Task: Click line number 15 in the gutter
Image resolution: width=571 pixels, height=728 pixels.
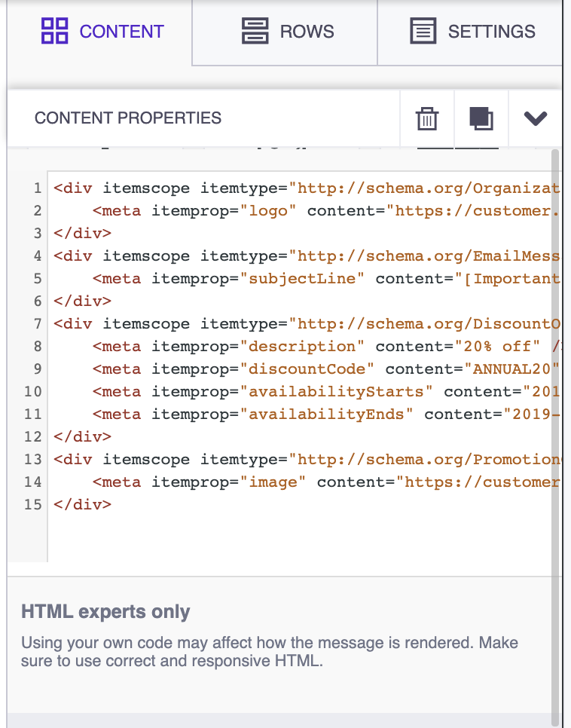Action: 31,504
